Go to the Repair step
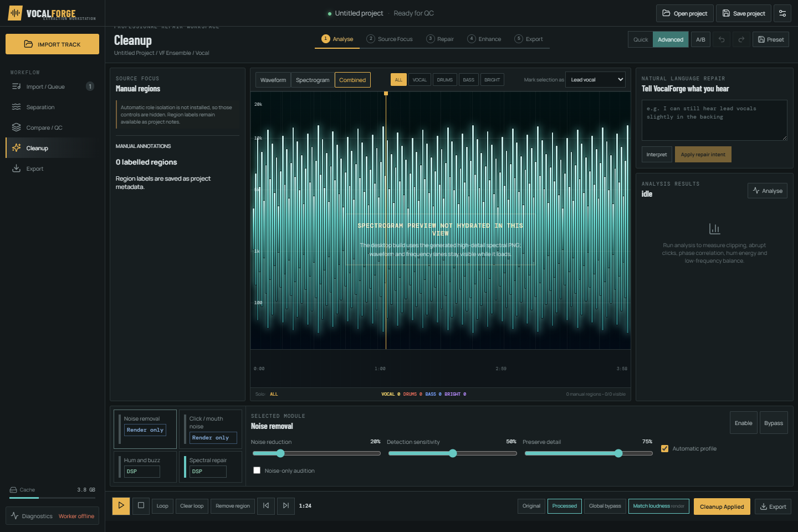798x532 pixels. (440, 39)
